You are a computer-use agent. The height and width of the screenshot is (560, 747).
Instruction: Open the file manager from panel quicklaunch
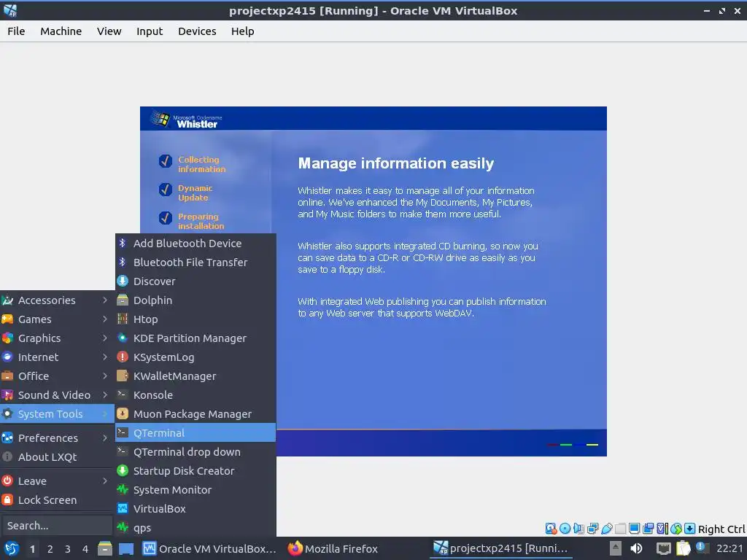click(105, 548)
